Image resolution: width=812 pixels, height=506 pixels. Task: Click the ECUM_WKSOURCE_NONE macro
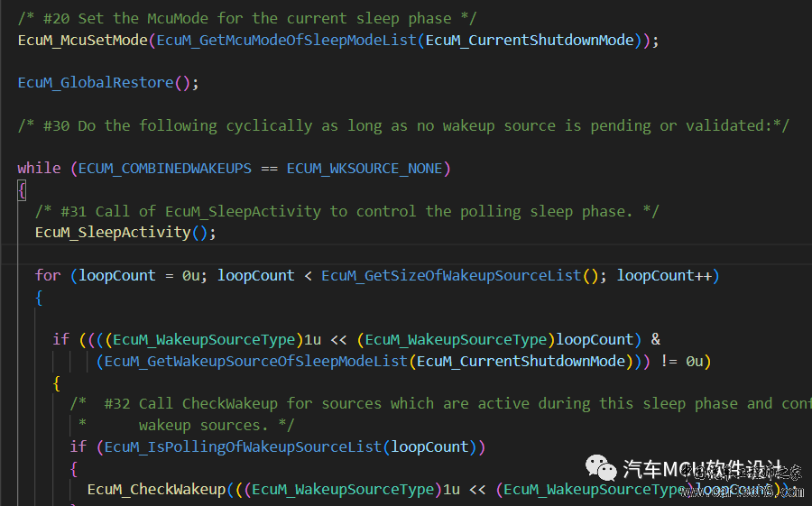[x=364, y=169]
